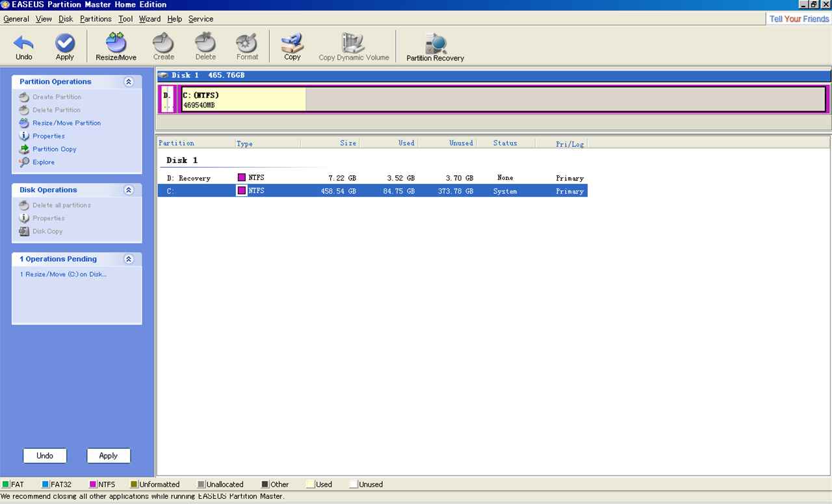Open the Partitions menu
The width and height of the screenshot is (832, 504).
click(x=96, y=19)
